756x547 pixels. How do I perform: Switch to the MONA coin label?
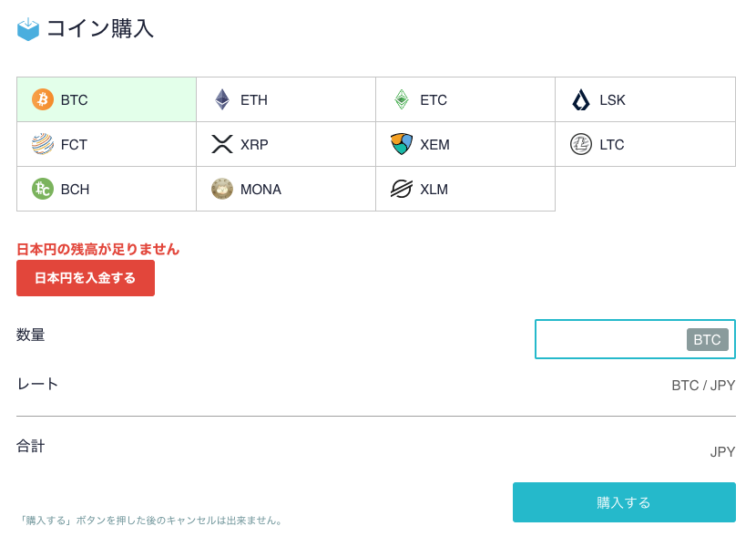[261, 190]
